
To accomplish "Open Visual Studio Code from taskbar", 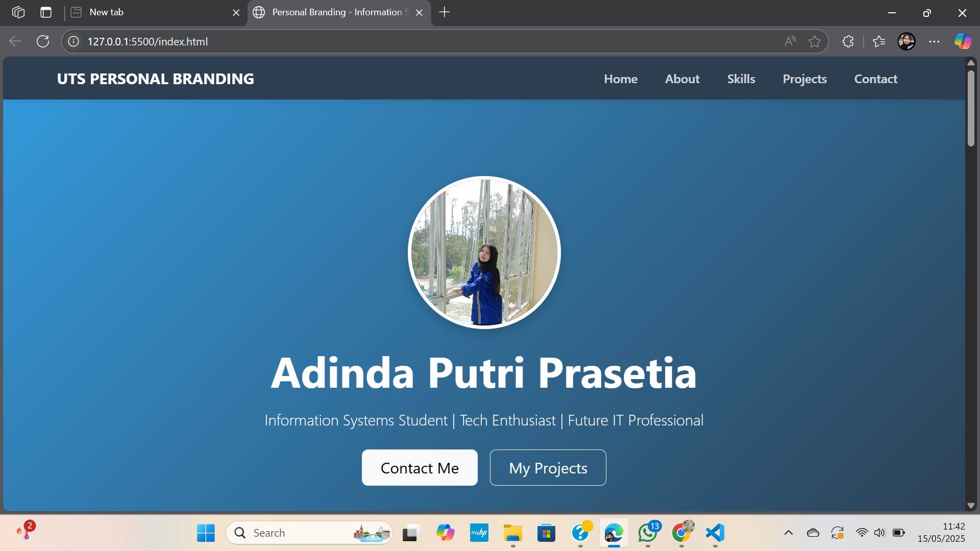I will [x=715, y=533].
